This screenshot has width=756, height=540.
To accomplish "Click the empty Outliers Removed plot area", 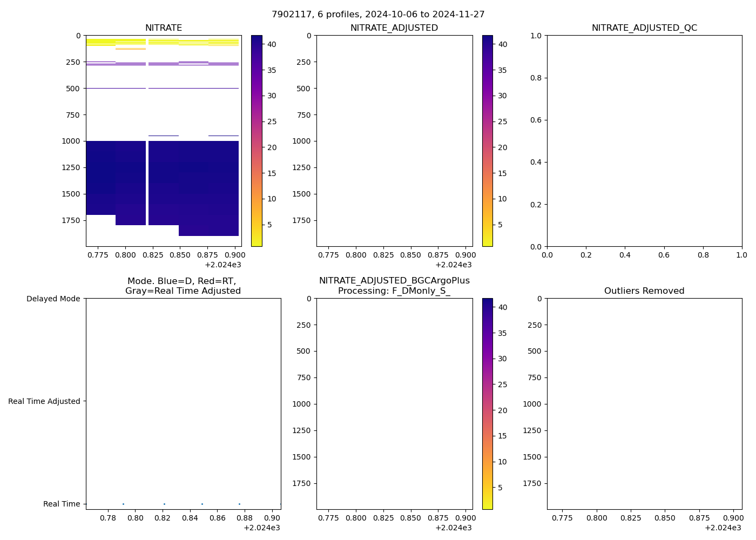I will (644, 403).
